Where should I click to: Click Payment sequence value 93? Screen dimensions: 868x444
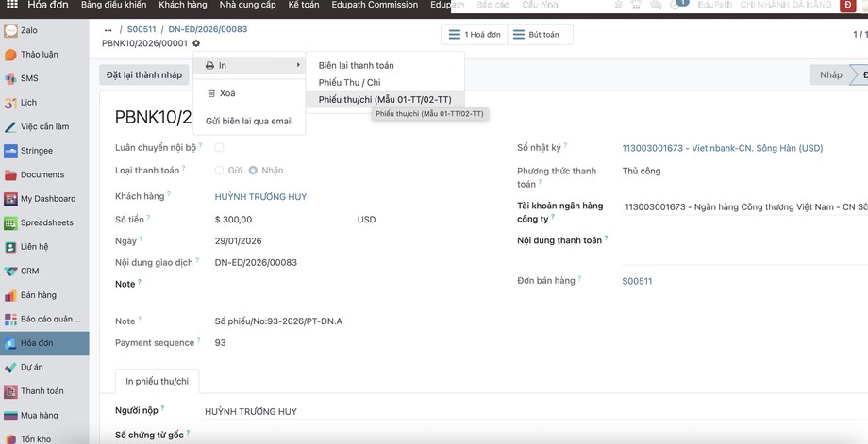(x=221, y=343)
